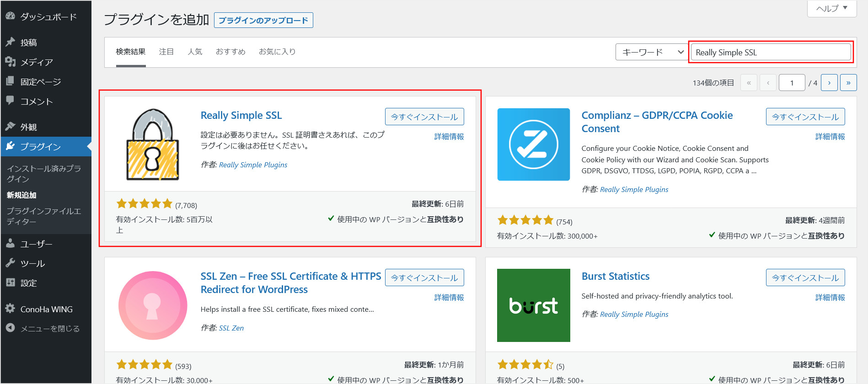868x384 pixels.
Task: Click the Burst Statistics title link
Action: pyautogui.click(x=616, y=277)
